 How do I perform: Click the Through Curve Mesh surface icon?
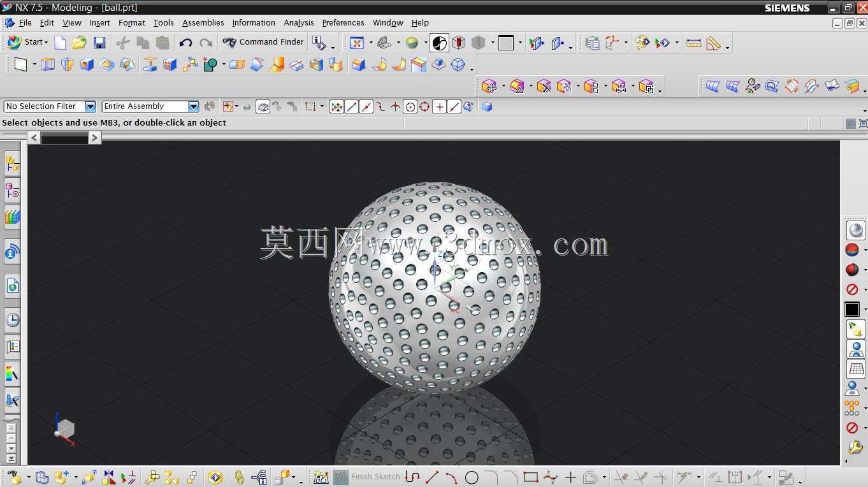pyautogui.click(x=732, y=86)
